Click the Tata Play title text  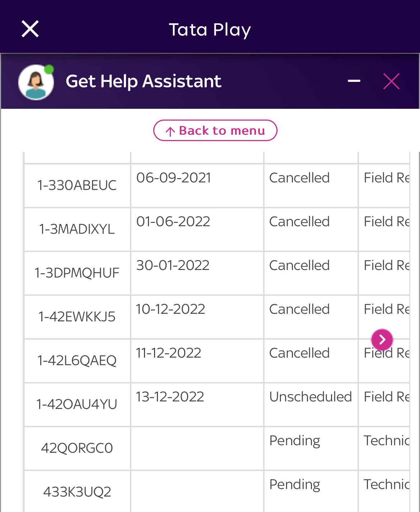pos(210,29)
